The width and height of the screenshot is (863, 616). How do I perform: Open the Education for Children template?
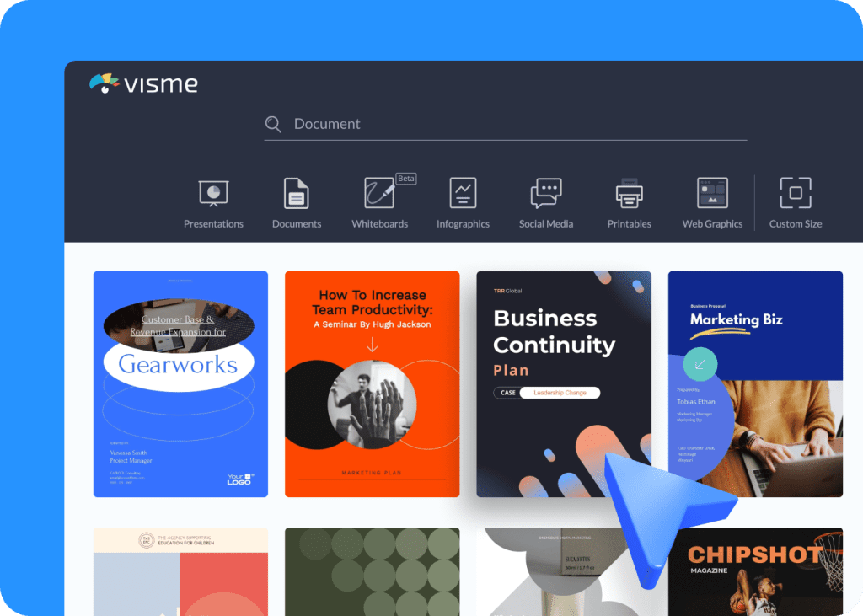click(180, 571)
